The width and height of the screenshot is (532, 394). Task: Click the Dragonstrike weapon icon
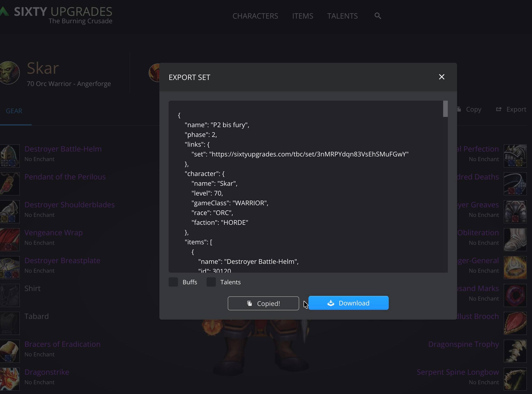point(9,379)
